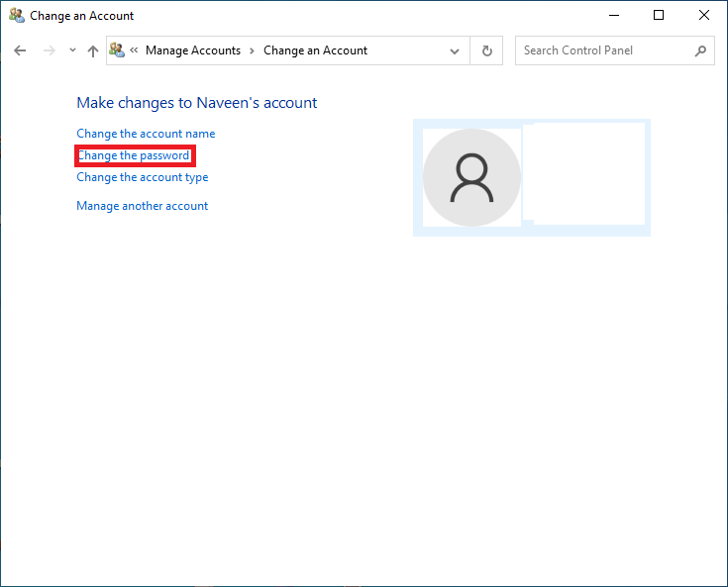This screenshot has width=728, height=587.
Task: Click the title bar User Accounts icon
Action: click(17, 16)
